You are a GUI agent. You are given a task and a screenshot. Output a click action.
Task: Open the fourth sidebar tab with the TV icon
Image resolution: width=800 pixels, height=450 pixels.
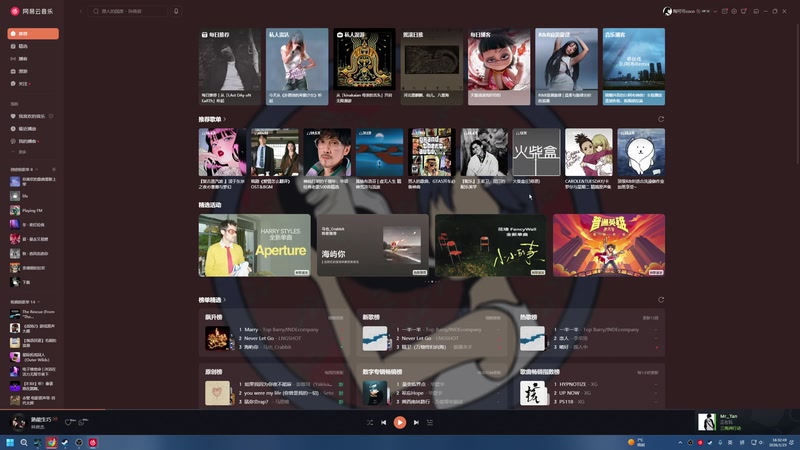33,71
